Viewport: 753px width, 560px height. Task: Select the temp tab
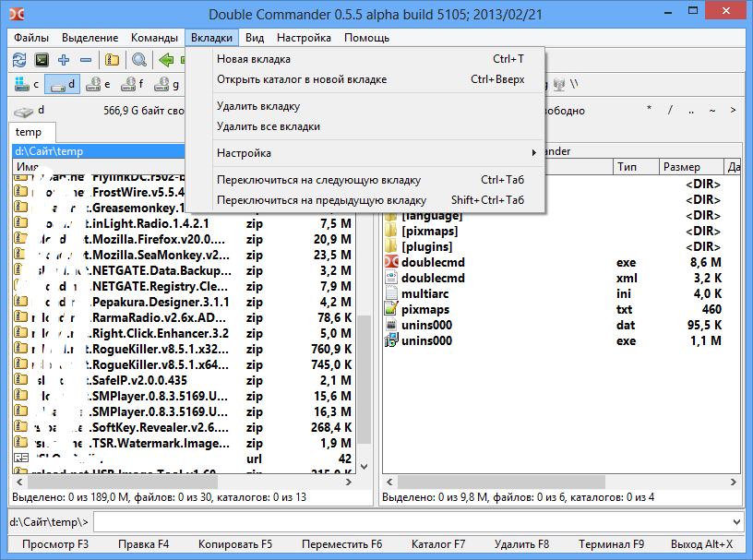click(x=31, y=132)
